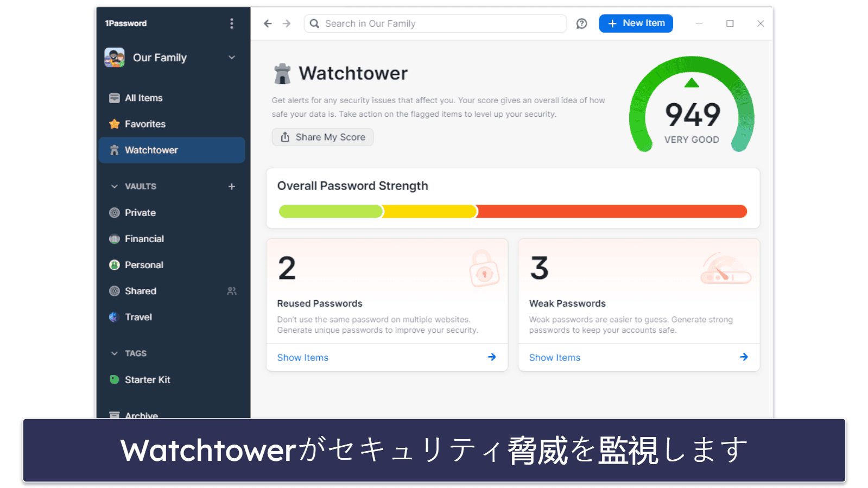Collapse the Tags section chevron

pyautogui.click(x=114, y=353)
